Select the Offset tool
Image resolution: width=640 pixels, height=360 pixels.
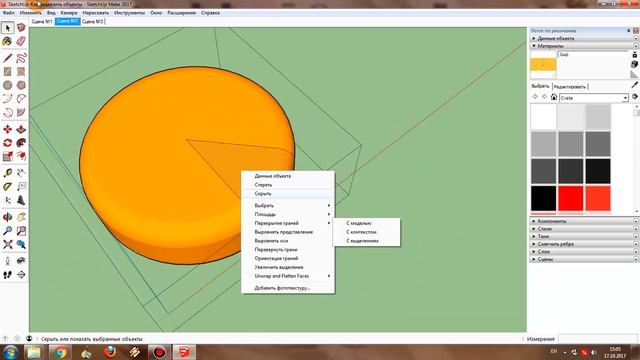tap(21, 156)
